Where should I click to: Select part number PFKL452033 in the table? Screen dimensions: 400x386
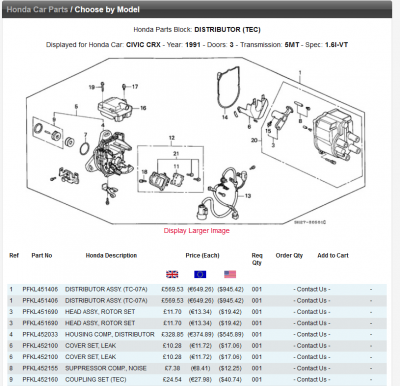click(40, 334)
